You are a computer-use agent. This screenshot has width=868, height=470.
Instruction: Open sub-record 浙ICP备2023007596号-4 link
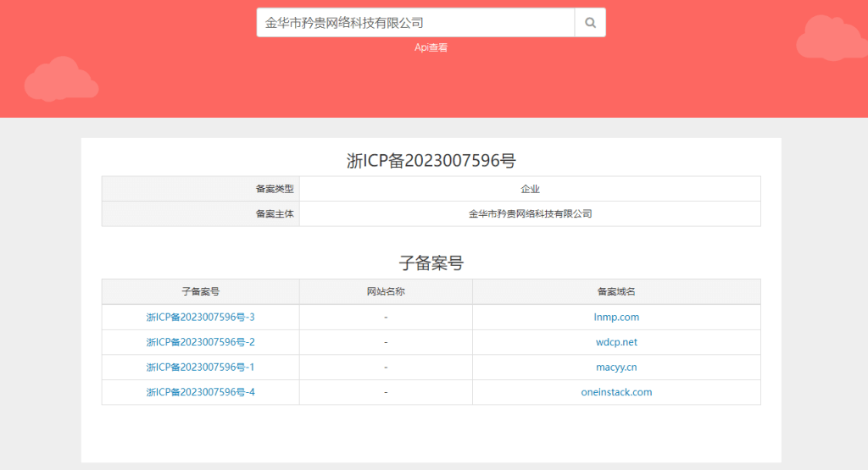(x=200, y=392)
